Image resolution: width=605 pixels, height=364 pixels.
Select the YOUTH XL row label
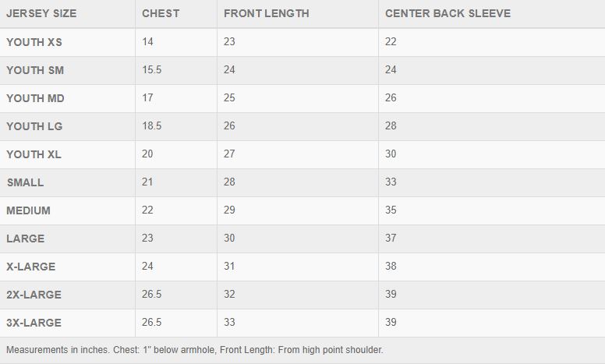tap(34, 154)
